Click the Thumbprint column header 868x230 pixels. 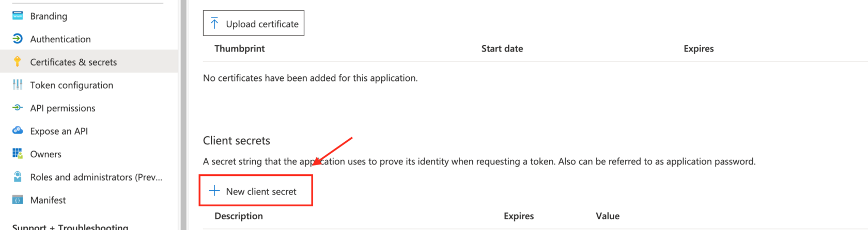point(240,48)
